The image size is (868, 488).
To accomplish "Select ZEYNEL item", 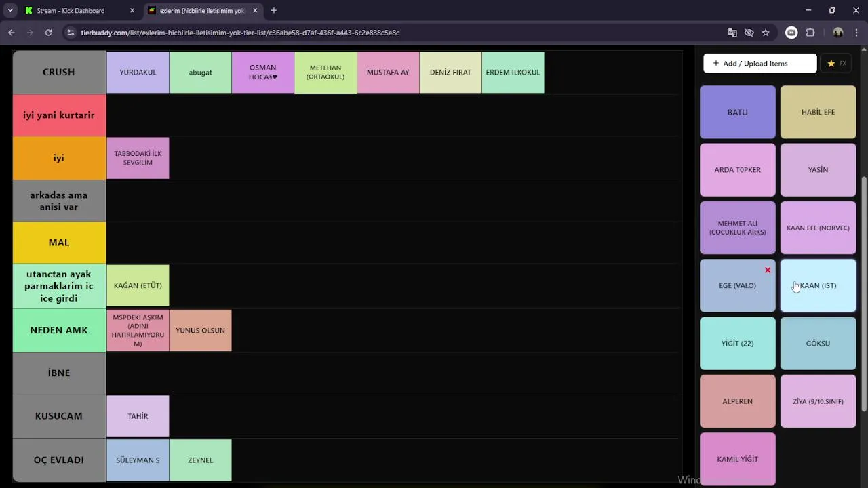I will 200,460.
